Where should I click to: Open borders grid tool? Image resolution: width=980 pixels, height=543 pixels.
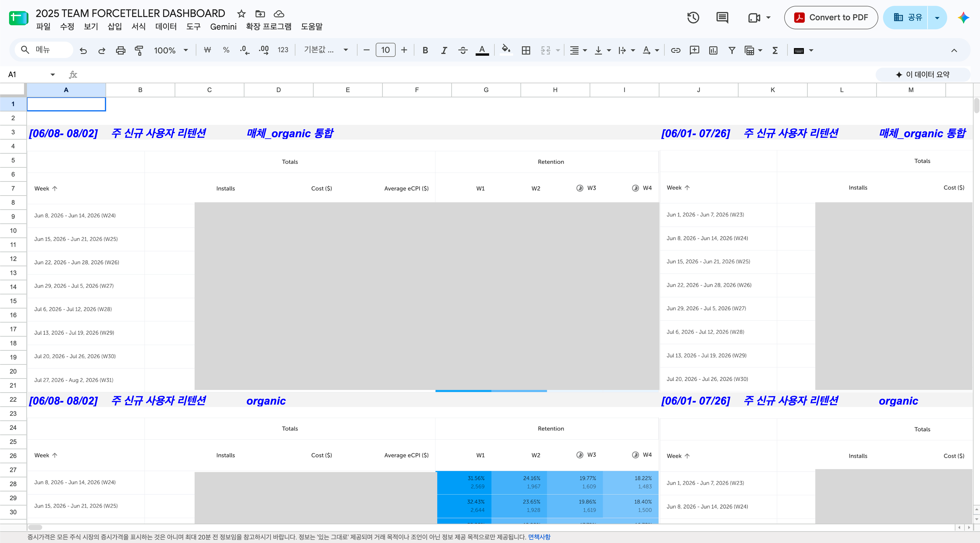526,50
